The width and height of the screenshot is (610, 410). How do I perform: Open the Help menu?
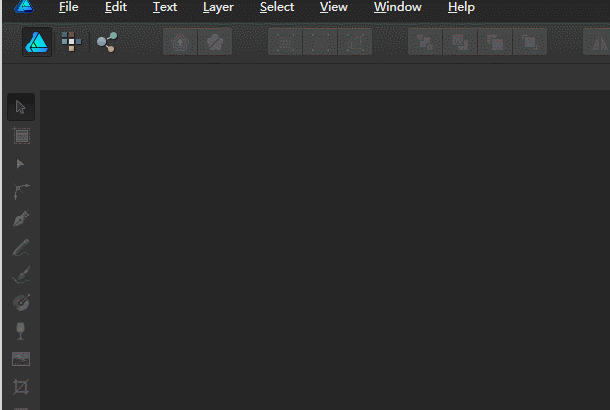pos(461,7)
